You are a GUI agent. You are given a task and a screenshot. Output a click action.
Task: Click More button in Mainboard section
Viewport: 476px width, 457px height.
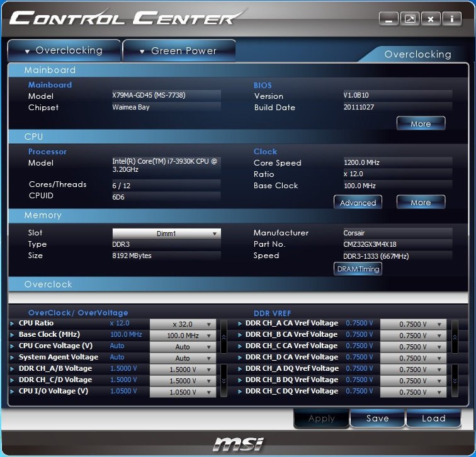[421, 123]
